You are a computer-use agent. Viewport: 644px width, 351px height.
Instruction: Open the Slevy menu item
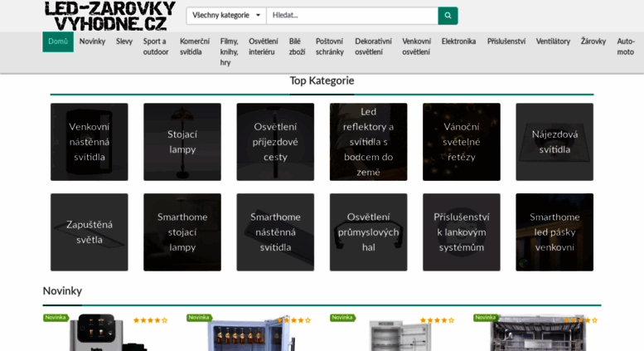coord(124,41)
